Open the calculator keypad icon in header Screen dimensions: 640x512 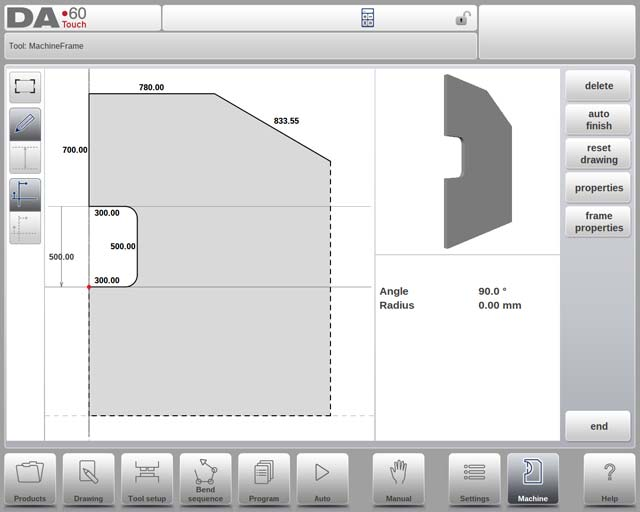click(x=367, y=18)
